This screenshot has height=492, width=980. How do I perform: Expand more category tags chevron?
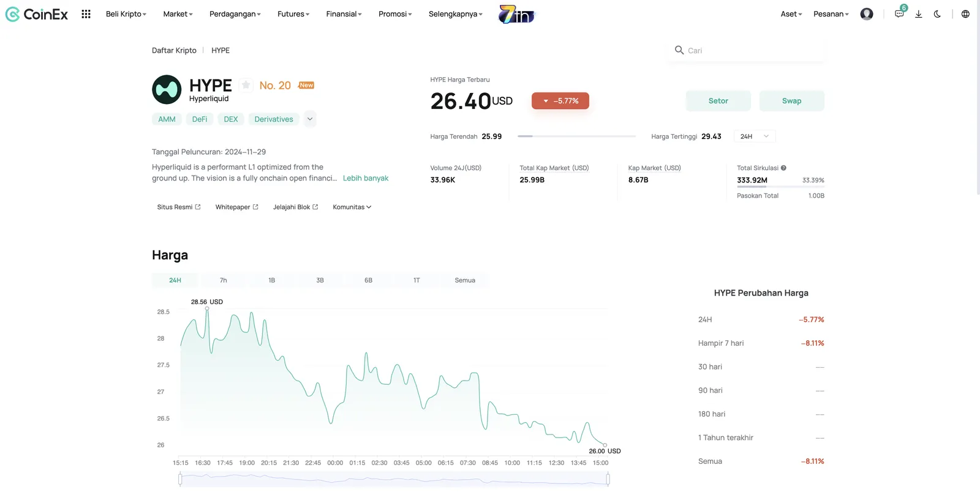coord(310,119)
